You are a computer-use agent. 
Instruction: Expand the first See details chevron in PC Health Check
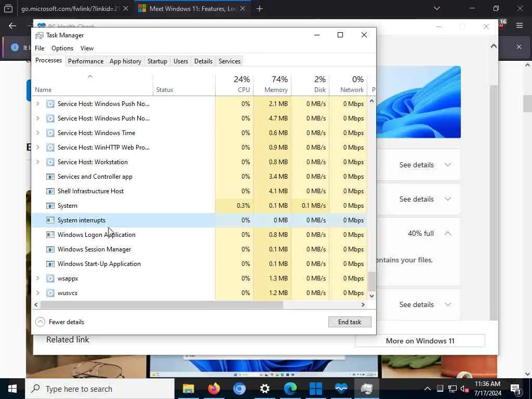coord(448,165)
